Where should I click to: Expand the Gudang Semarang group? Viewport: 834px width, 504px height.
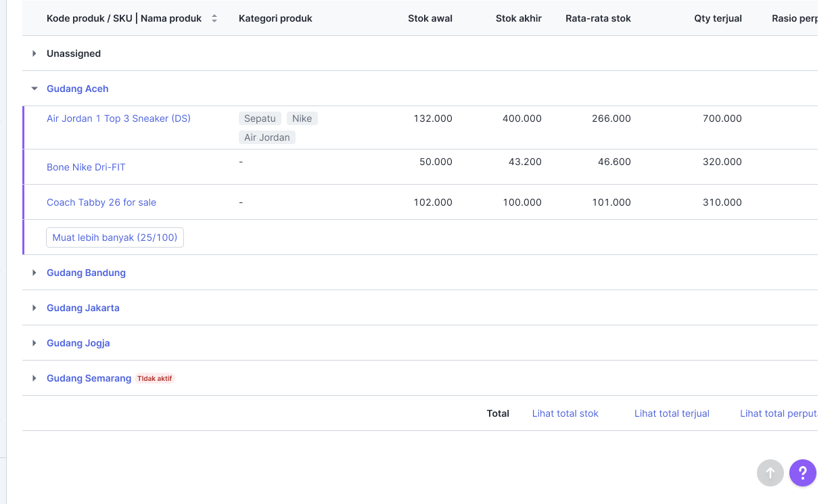pos(34,378)
